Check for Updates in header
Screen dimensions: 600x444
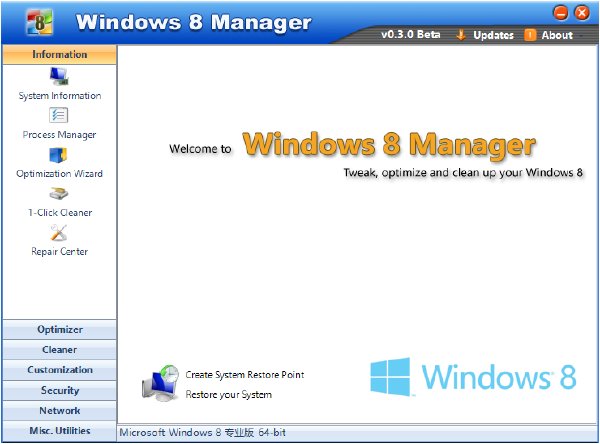pos(493,35)
